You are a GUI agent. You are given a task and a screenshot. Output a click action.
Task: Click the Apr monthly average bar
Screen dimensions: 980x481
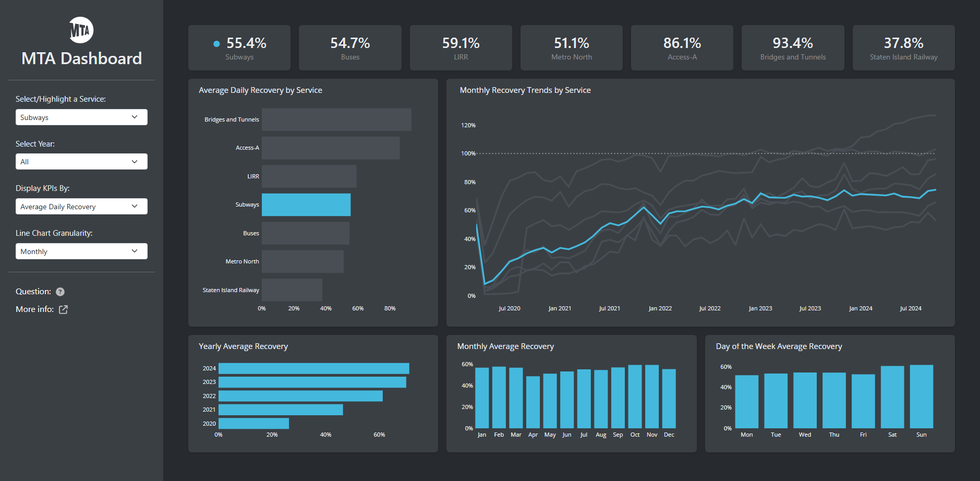tap(533, 402)
